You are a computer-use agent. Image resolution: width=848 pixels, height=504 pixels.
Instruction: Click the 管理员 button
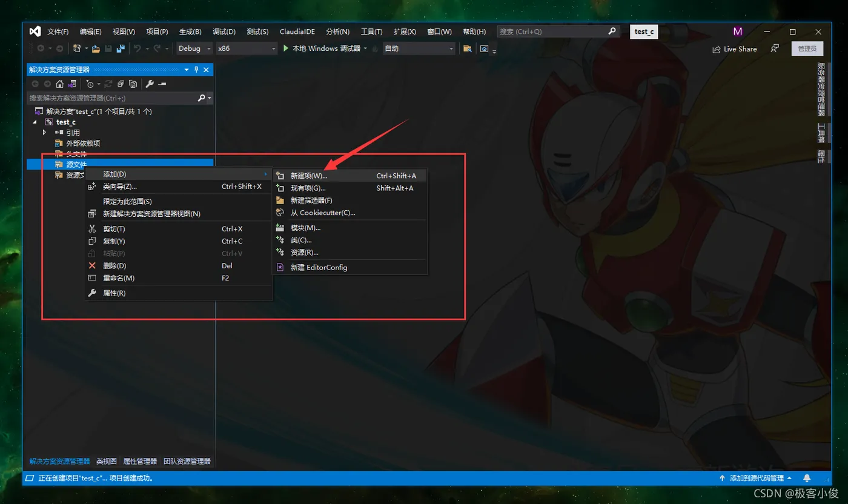pyautogui.click(x=807, y=48)
